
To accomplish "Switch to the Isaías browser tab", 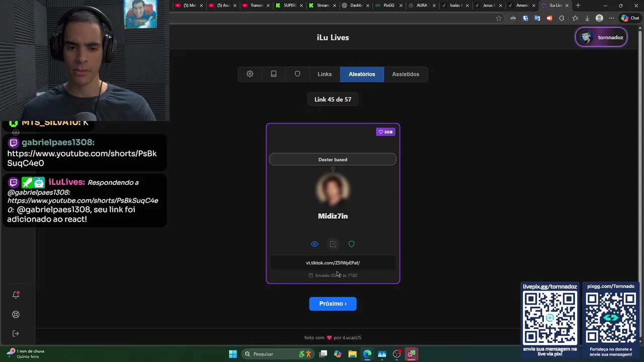I will (455, 6).
